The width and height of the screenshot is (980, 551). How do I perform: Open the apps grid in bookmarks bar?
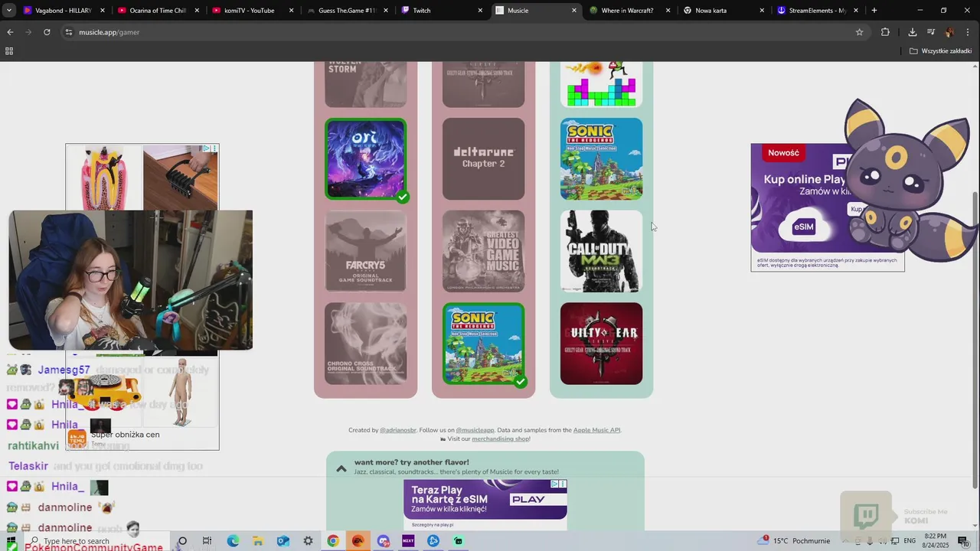9,51
